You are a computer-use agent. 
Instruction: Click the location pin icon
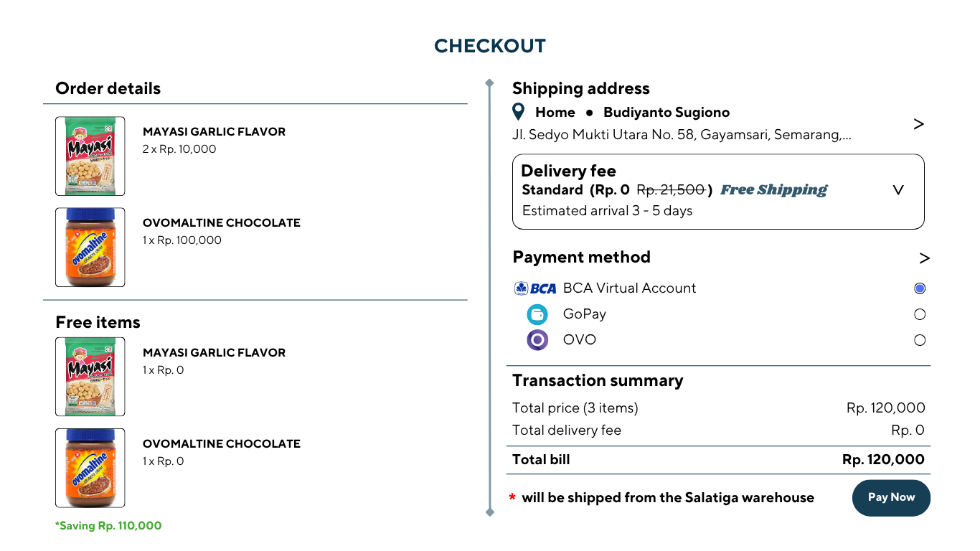[519, 112]
